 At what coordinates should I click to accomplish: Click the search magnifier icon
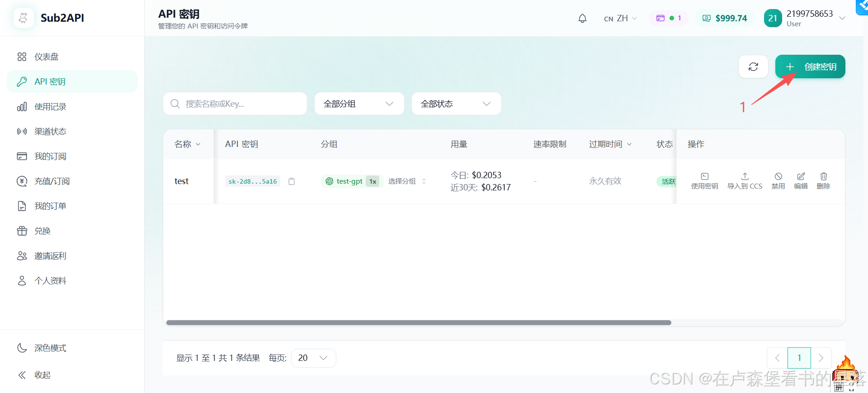(x=175, y=104)
